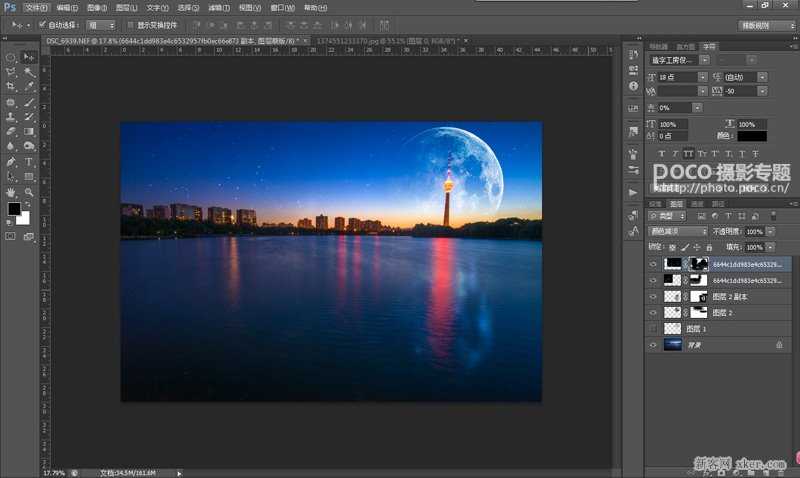This screenshot has height=478, width=800.
Task: Select the Eraser tool
Action: 11,132
